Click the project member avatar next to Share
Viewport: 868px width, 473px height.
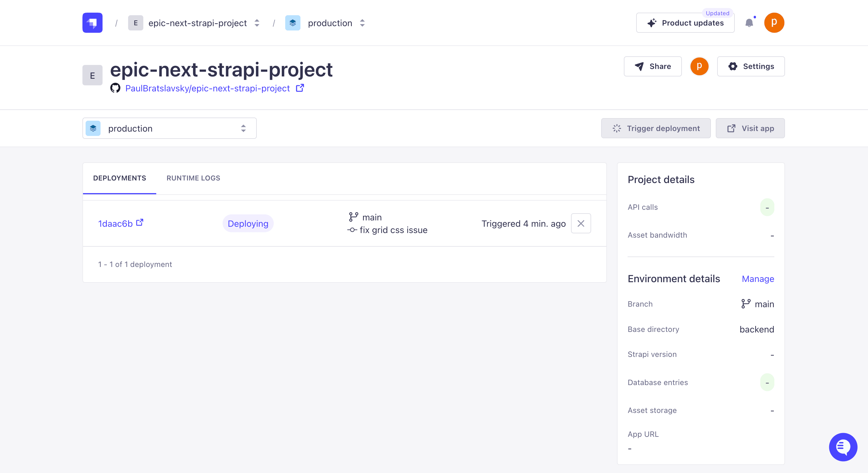699,66
